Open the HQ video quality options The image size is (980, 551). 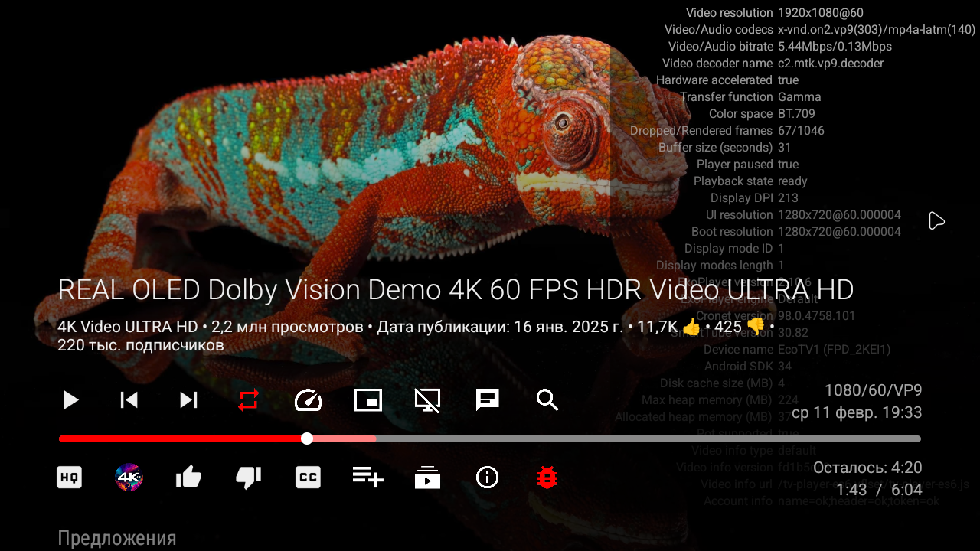coord(70,478)
